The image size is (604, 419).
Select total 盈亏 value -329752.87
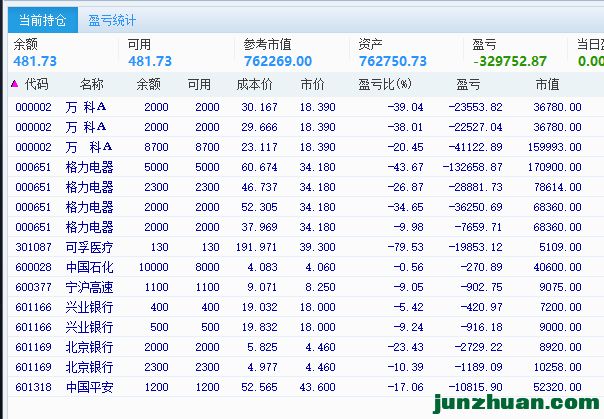[510, 61]
